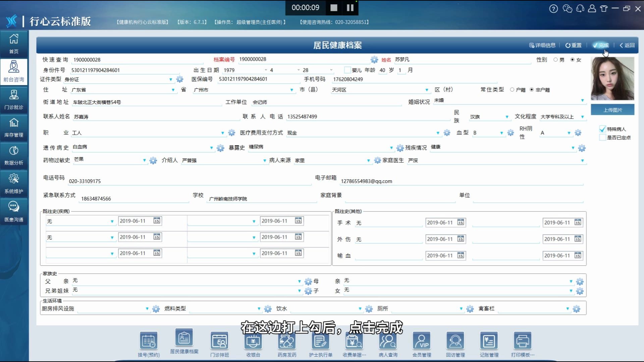
Task: Select the 男 gender radio button
Action: point(555,60)
